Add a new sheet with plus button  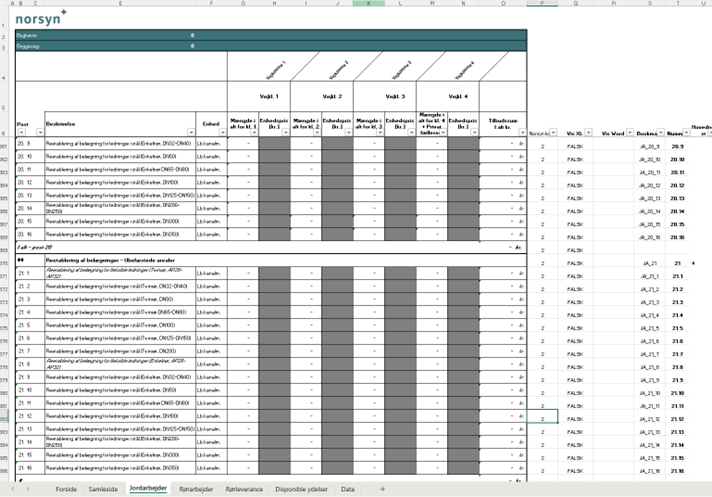pyautogui.click(x=382, y=488)
